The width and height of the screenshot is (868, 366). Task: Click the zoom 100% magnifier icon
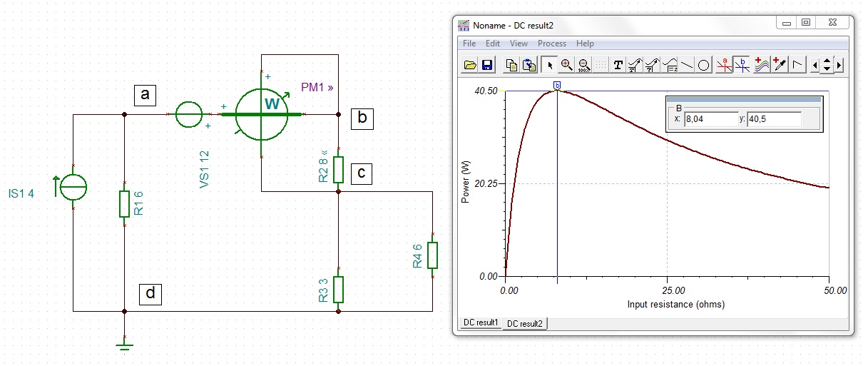[583, 65]
